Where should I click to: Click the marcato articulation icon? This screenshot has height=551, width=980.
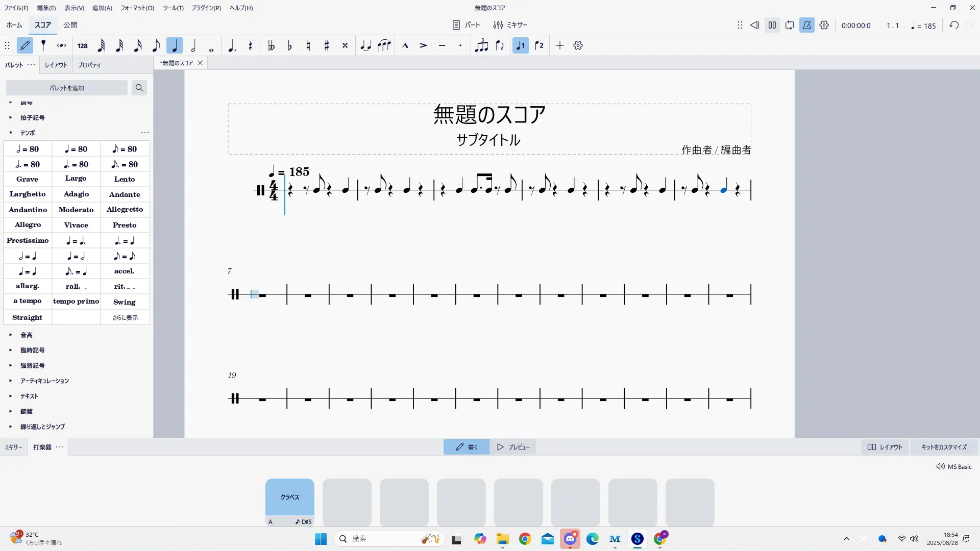point(405,46)
